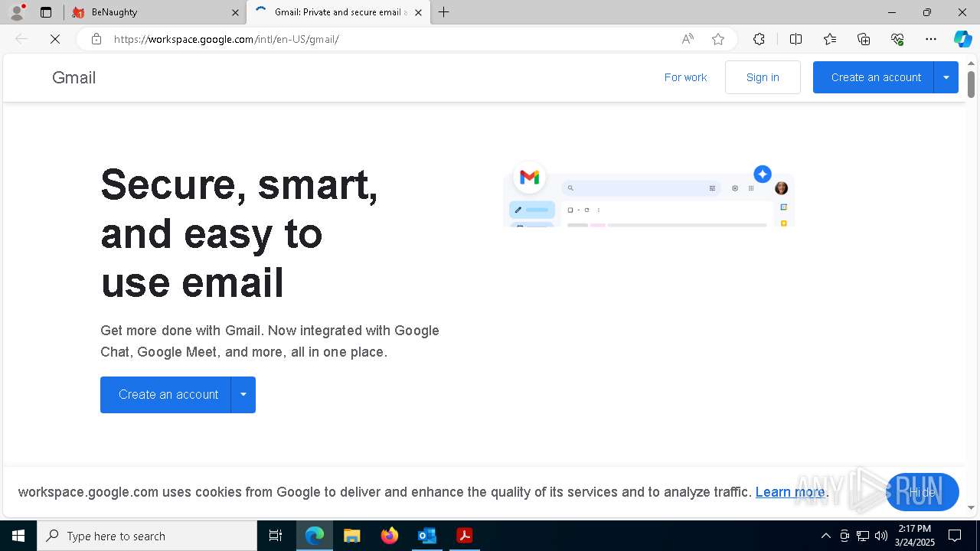Open Extensions puzzle icon
Screen dimensions: 980x551
(759, 39)
